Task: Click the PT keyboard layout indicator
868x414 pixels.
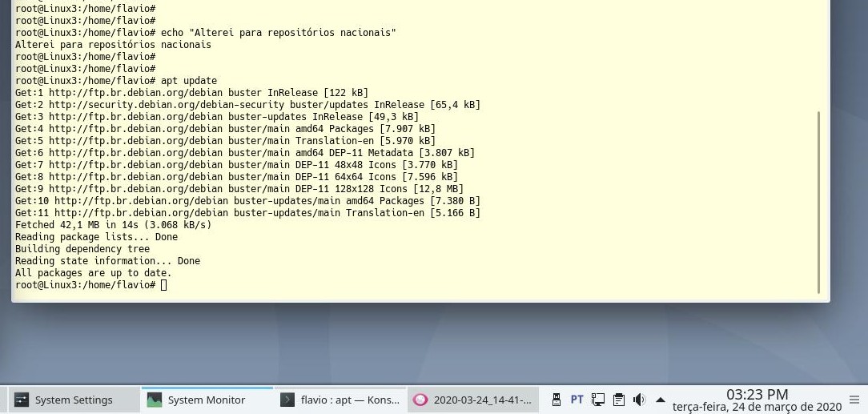Action: [577, 399]
